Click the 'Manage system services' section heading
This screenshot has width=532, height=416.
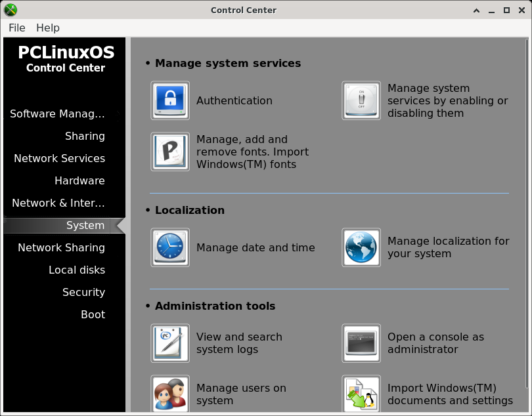[228, 64]
